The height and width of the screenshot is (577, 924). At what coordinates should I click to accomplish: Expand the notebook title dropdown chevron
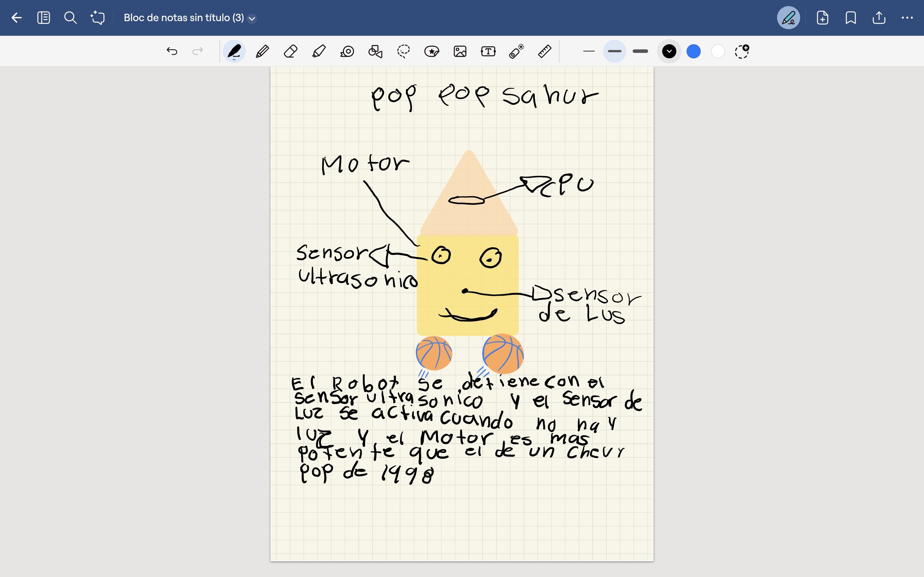(252, 18)
